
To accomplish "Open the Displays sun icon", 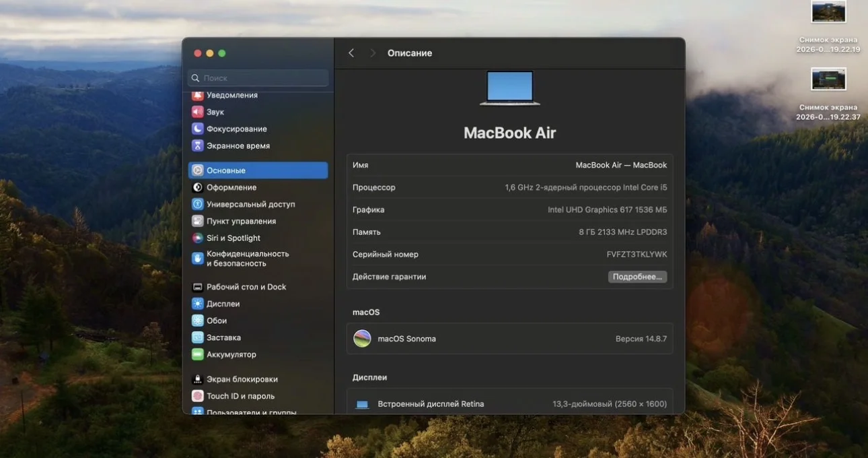I will pos(197,304).
